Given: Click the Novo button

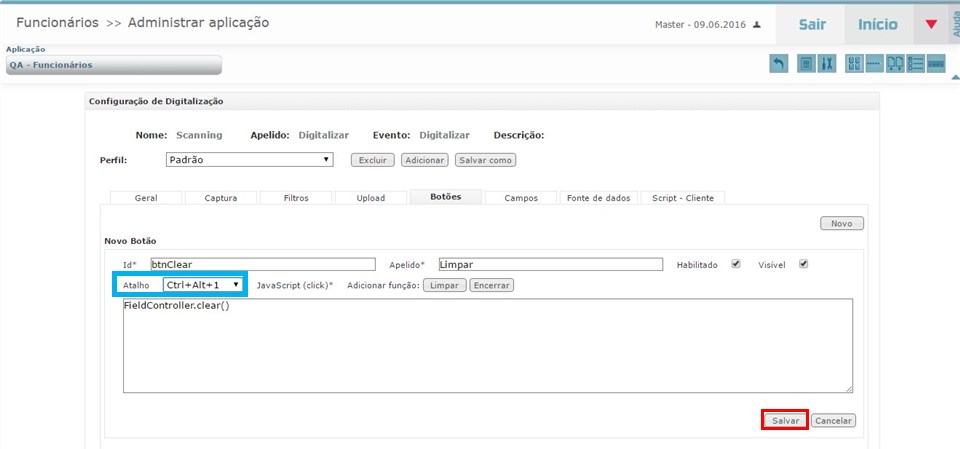Looking at the screenshot, I should [x=842, y=224].
